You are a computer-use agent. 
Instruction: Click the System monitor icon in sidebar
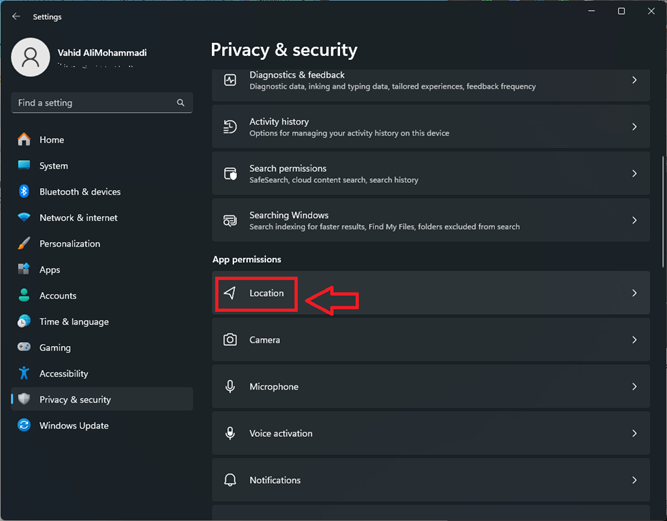[24, 165]
